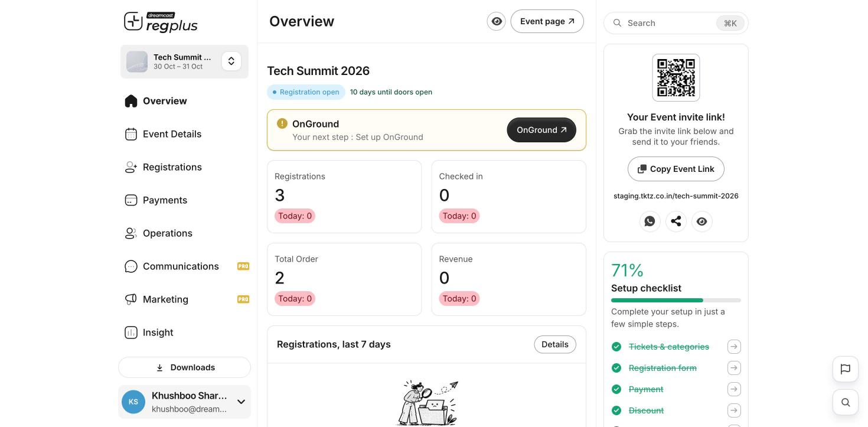
Task: Click the OnGround setup button
Action: tap(541, 130)
